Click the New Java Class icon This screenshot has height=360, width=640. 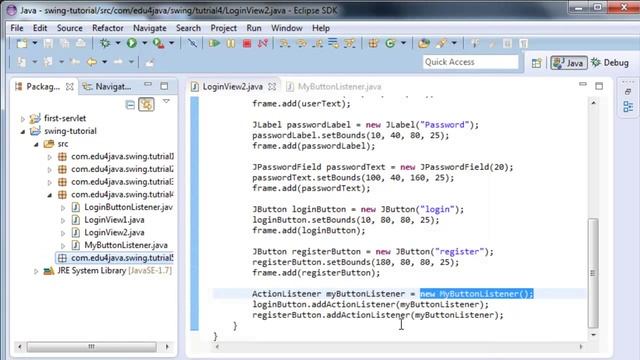pyautogui.click(x=391, y=43)
